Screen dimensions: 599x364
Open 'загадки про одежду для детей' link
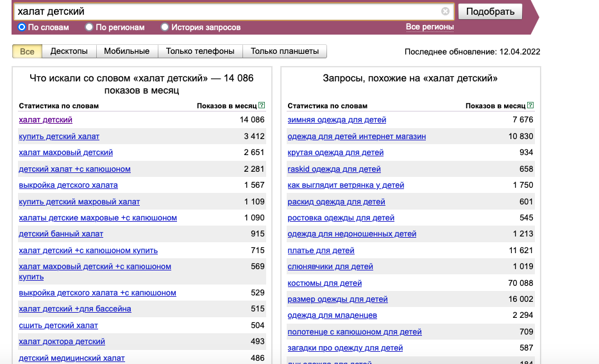345,348
